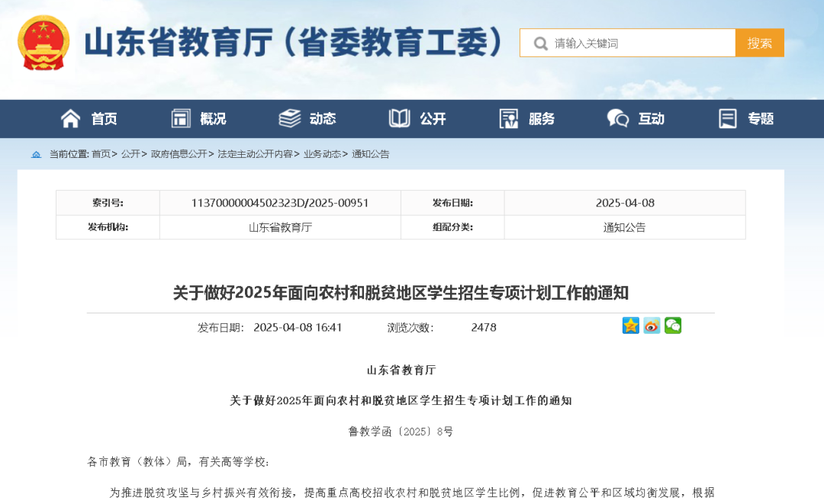This screenshot has height=504, width=824.
Task: Click the publish time 2025-04-08 16:41
Action: coord(298,328)
